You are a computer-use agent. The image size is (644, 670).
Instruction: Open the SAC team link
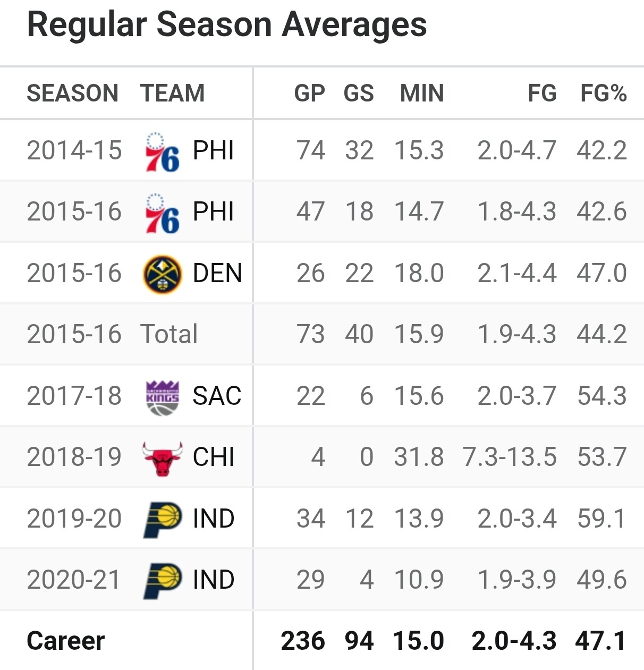pos(217,396)
